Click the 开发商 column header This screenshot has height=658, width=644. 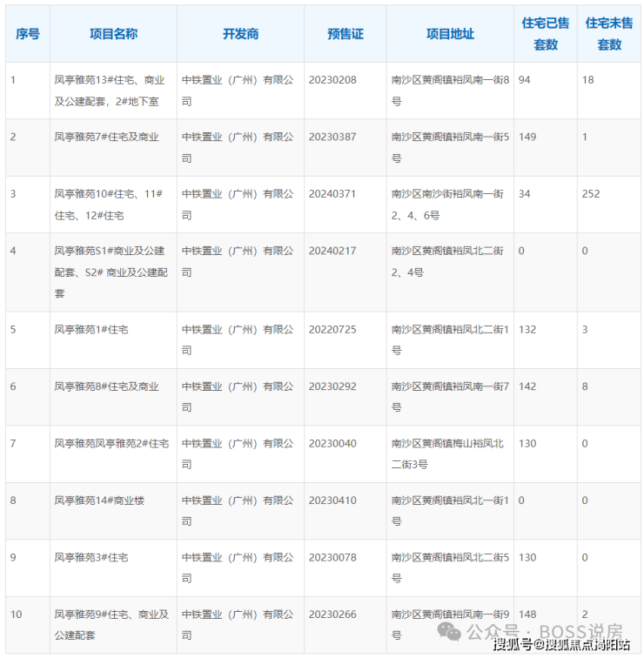[x=240, y=34]
